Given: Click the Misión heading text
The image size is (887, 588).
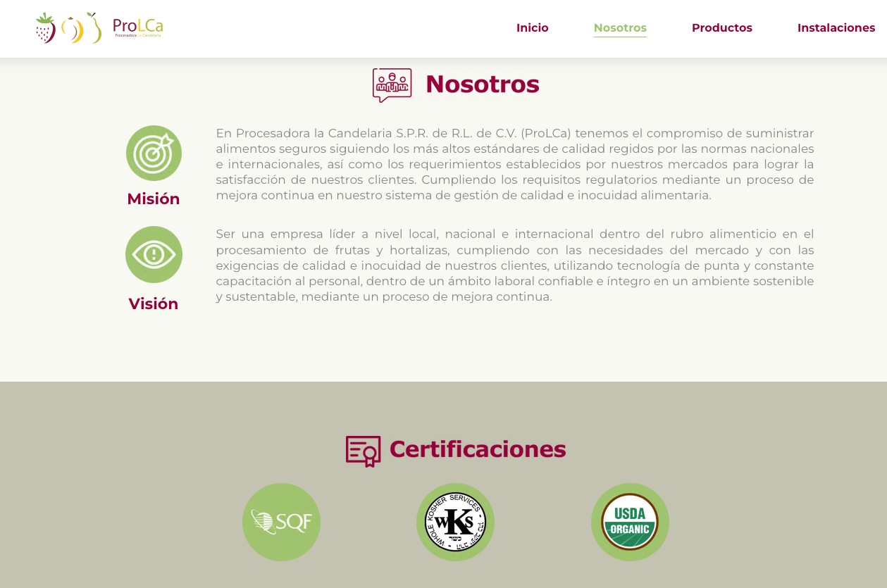Looking at the screenshot, I should [154, 199].
